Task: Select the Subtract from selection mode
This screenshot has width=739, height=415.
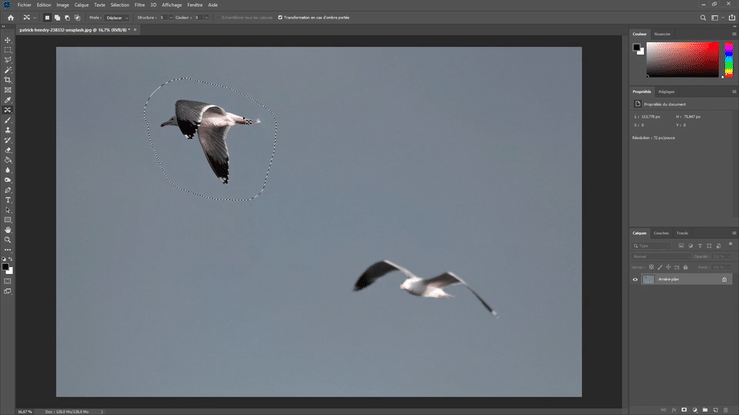Action: [67, 17]
